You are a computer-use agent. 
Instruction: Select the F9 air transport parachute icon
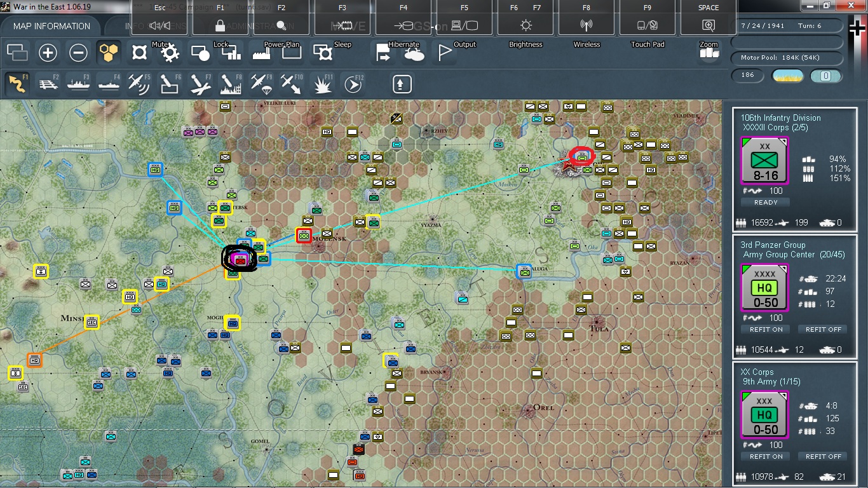[x=261, y=84]
